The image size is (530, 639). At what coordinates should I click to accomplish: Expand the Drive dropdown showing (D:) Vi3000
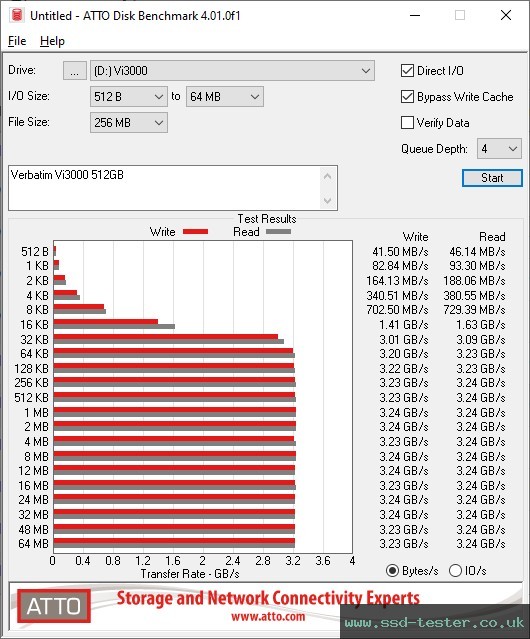(232, 71)
